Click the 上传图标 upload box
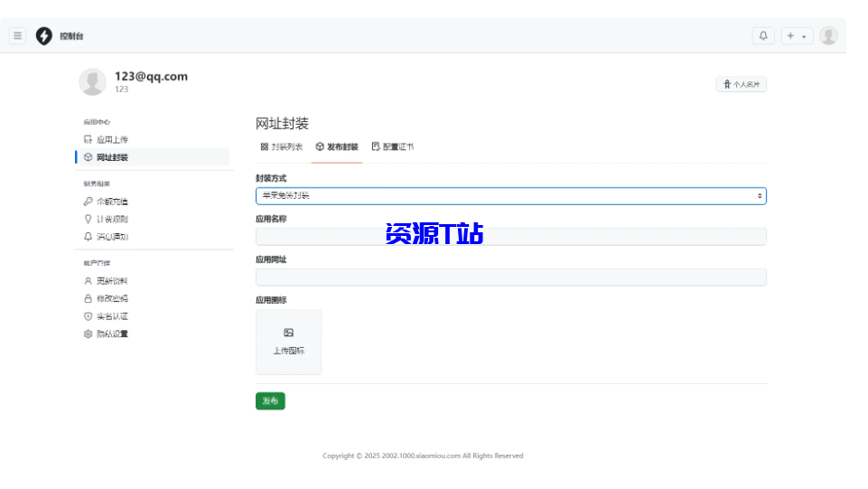The width and height of the screenshot is (868, 489). (288, 342)
